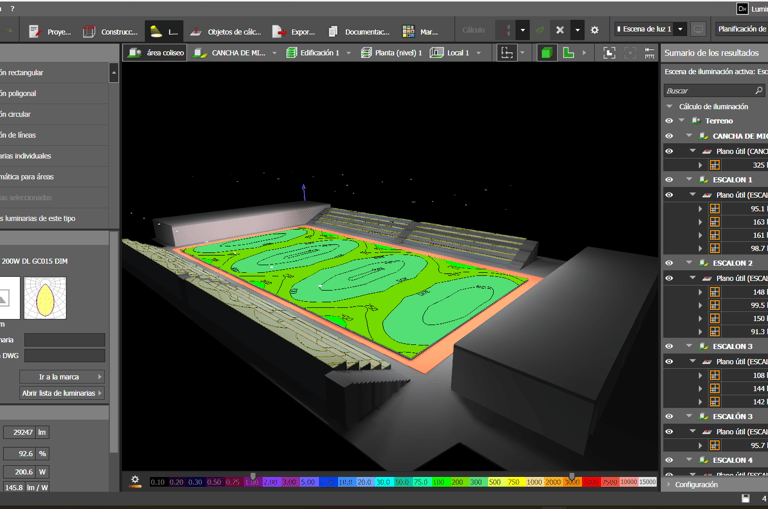Click the dimension measure arrow icon

649,53
